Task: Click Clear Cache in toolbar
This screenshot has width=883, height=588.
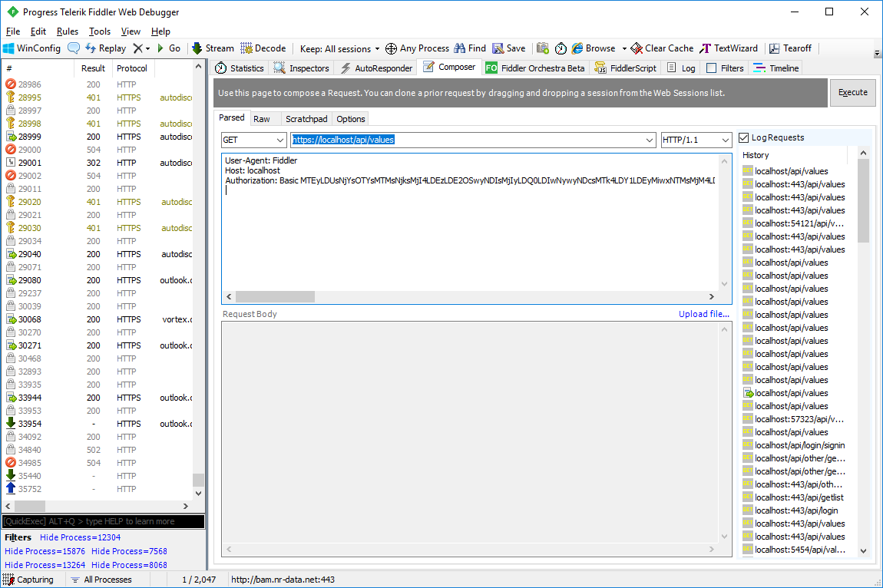Action: coord(662,48)
